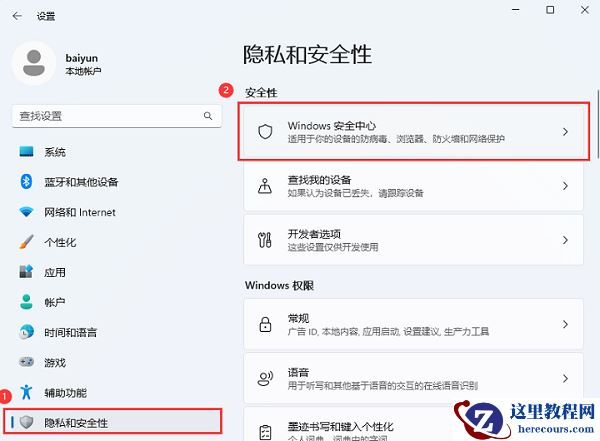Click the 个性化 paintbrush icon

point(26,242)
